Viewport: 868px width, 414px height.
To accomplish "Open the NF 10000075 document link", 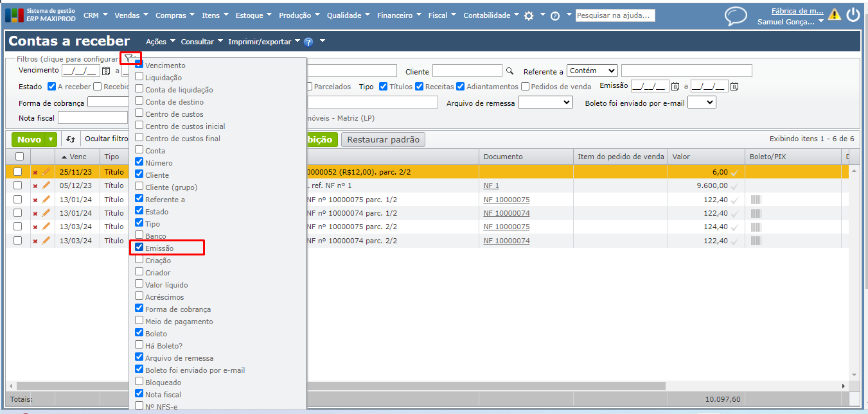I will tap(506, 200).
